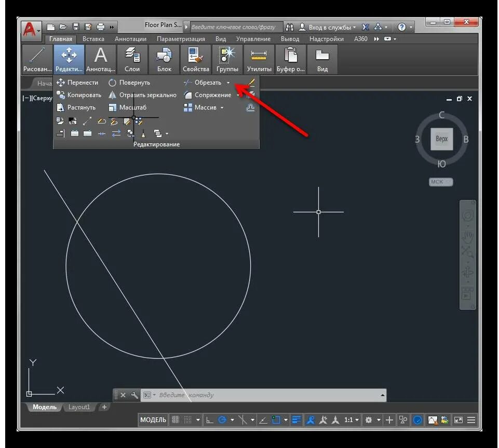The width and height of the screenshot is (499, 448).
Task: Select the Массив array tool
Action: click(200, 107)
